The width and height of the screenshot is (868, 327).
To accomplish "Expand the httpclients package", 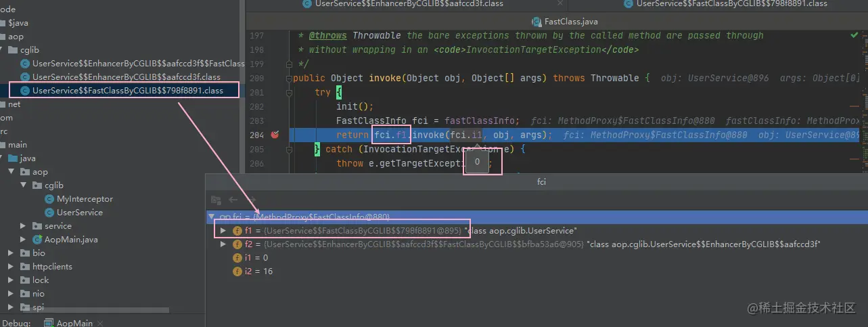I will pos(10,267).
